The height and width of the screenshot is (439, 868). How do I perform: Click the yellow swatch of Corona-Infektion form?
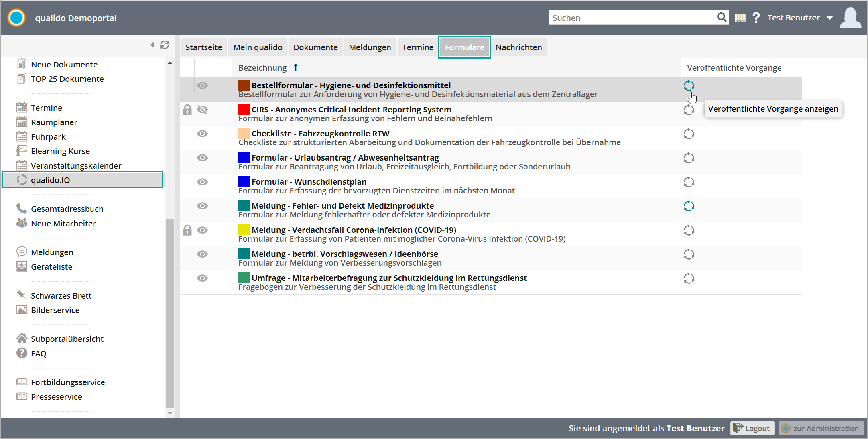tap(244, 230)
